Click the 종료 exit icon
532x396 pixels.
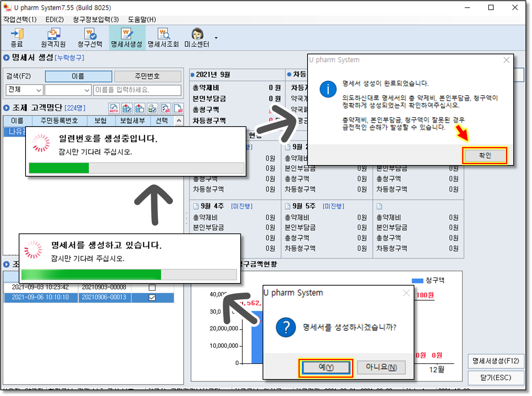17,38
